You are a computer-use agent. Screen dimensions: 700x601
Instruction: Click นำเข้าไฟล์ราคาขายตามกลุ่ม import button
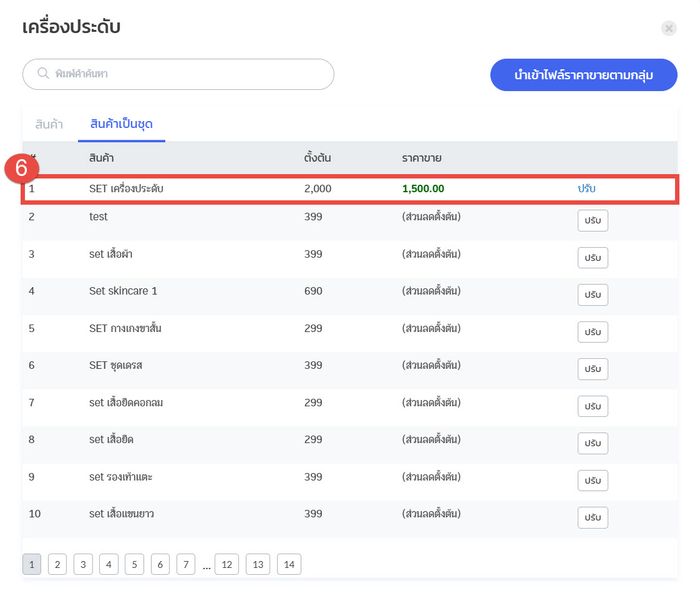[x=583, y=75]
